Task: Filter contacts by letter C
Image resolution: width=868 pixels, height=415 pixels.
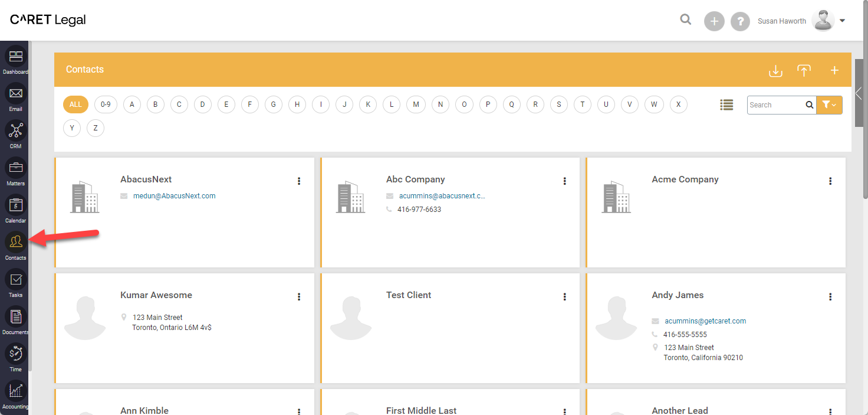Action: pos(179,104)
